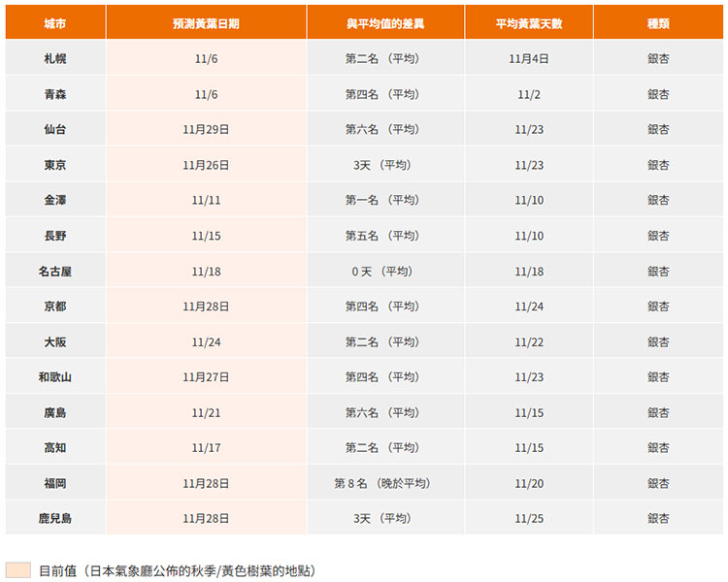Viewport: 728px width, 582px height.
Task: Click the light orange legend swatch
Action: point(18,570)
